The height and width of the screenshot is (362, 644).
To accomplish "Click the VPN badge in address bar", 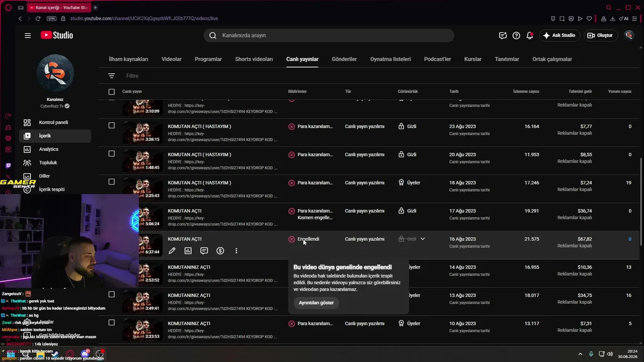I will click(51, 19).
